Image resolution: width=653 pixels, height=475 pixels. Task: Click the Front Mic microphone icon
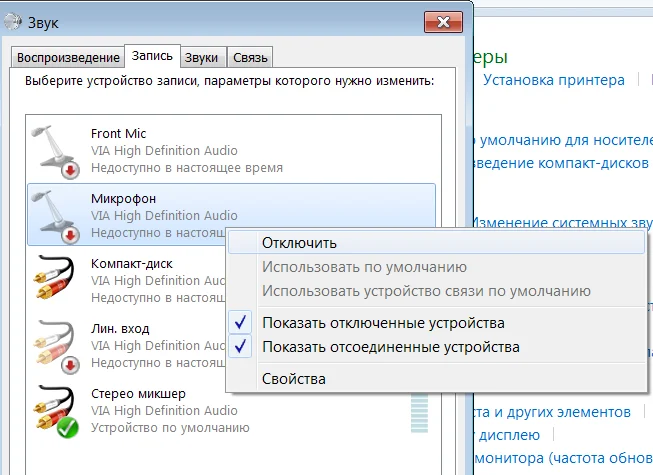[55, 152]
